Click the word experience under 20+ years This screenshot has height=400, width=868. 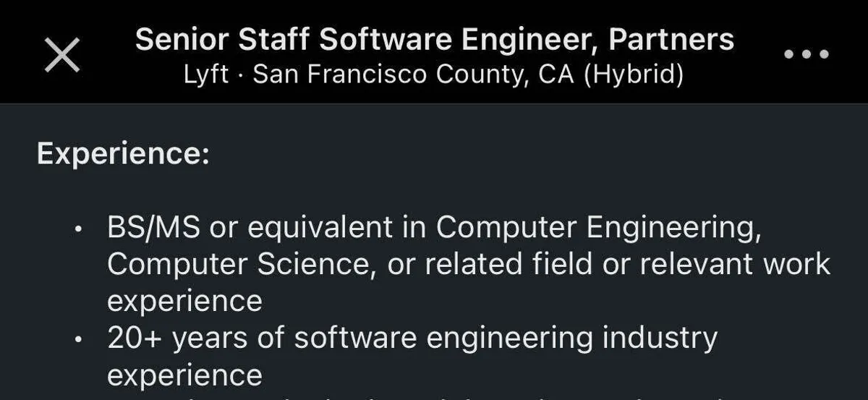[184, 375]
